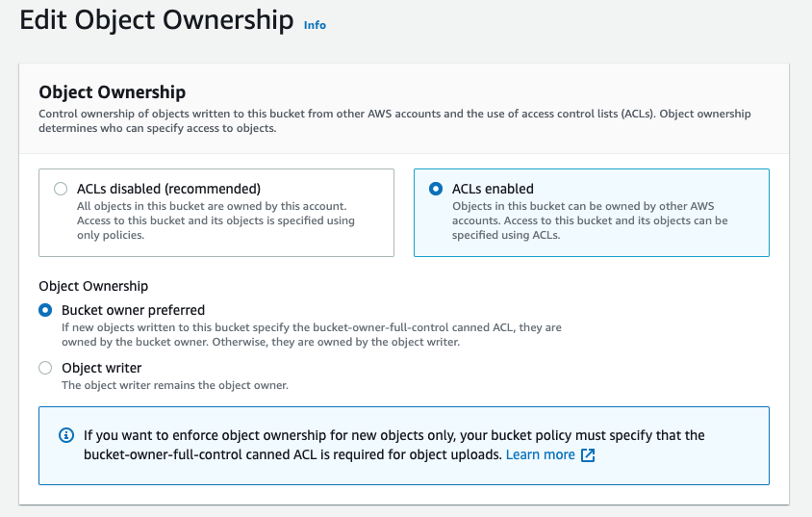Click the 'ACLs disabled (recommended)' tile title

pyautogui.click(x=168, y=190)
